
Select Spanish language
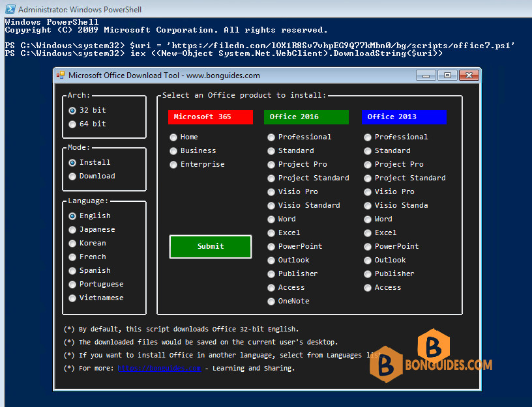tap(89, 270)
